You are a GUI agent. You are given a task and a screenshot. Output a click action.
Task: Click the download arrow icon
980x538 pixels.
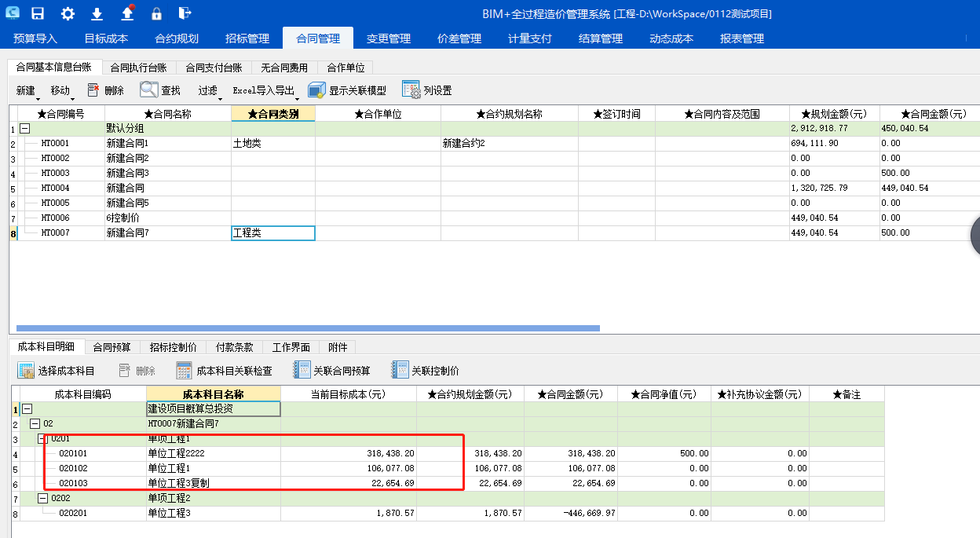97,13
